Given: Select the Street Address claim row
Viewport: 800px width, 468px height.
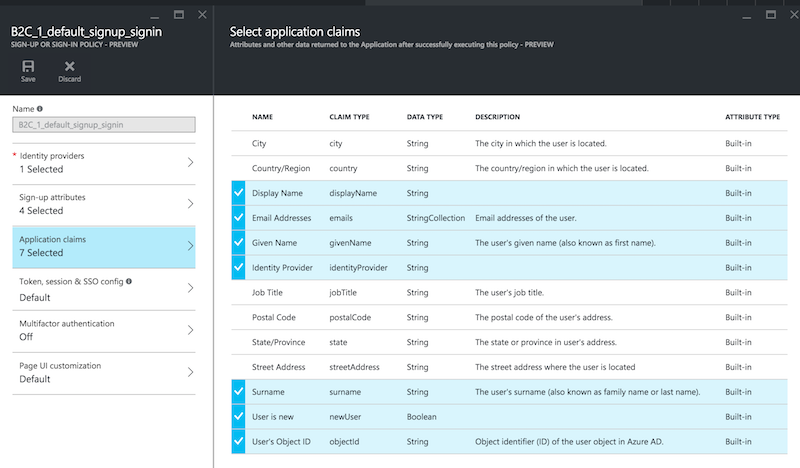Looking at the screenshot, I should (509, 367).
